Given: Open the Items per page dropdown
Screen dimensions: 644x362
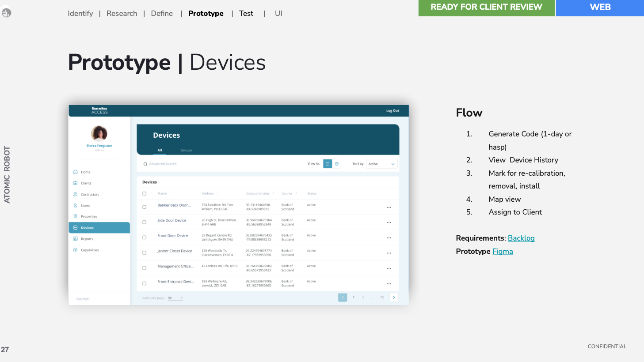Looking at the screenshot, I should pyautogui.click(x=175, y=298).
